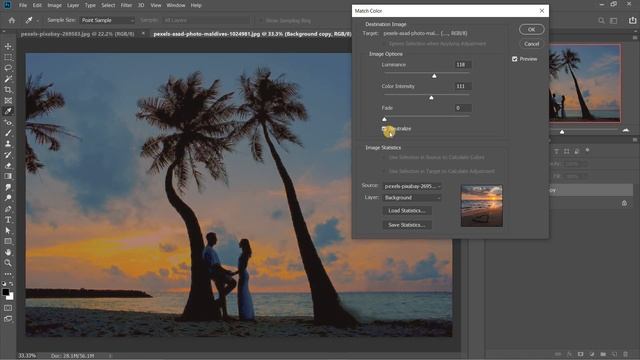Select the Horizontal Type tool
This screenshot has height=360, width=640.
[x=8, y=220]
